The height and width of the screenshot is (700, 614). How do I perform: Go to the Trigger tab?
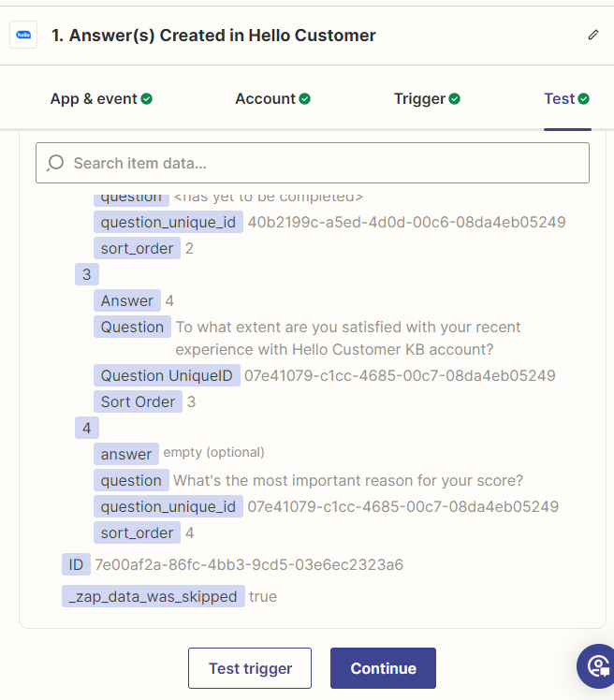(419, 99)
